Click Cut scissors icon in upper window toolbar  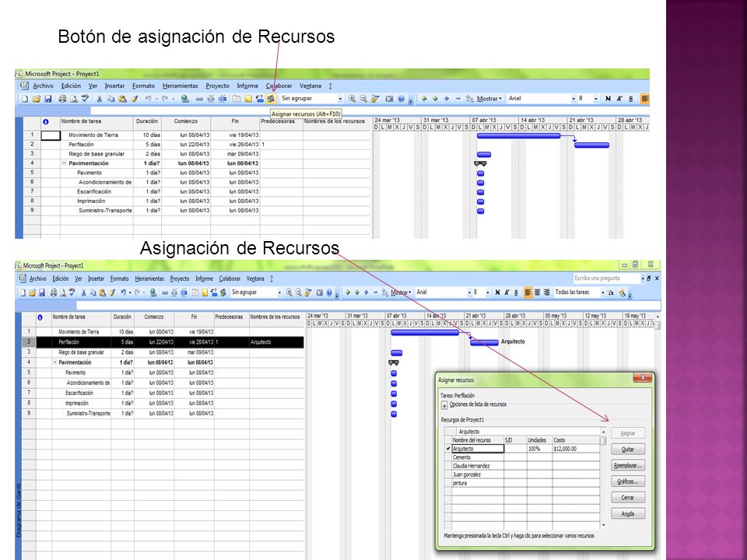99,99
